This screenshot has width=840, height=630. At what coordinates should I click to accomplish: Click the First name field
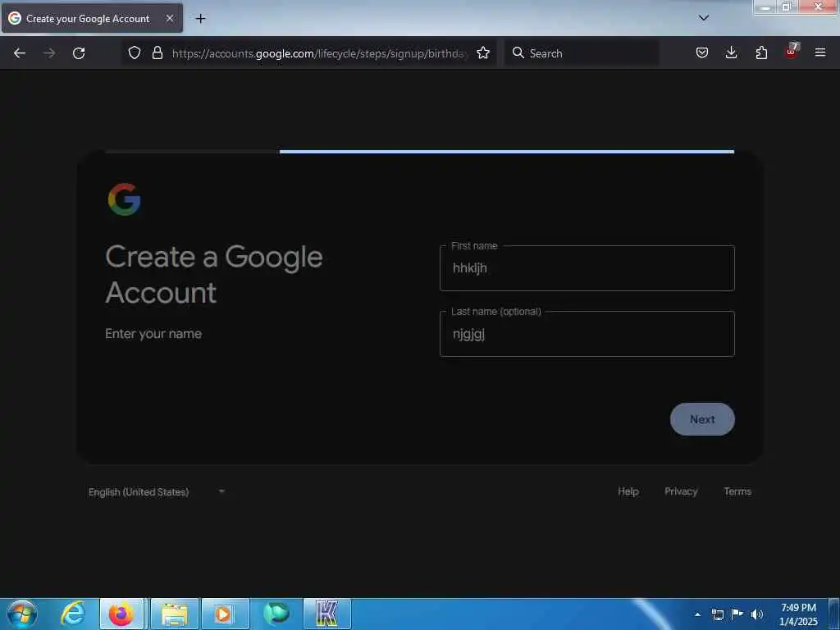[x=587, y=268]
